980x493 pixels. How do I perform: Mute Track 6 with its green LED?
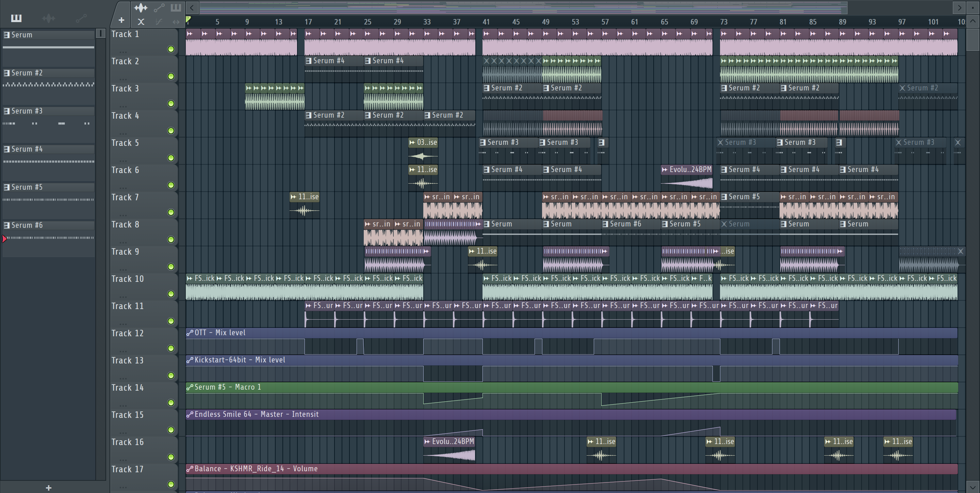(x=171, y=185)
